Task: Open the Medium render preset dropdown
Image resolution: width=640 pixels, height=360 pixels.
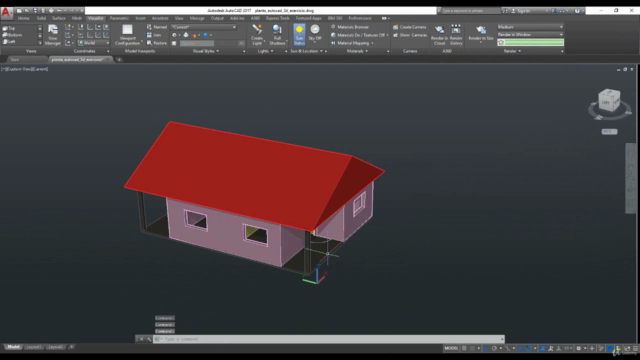Action: coord(530,27)
